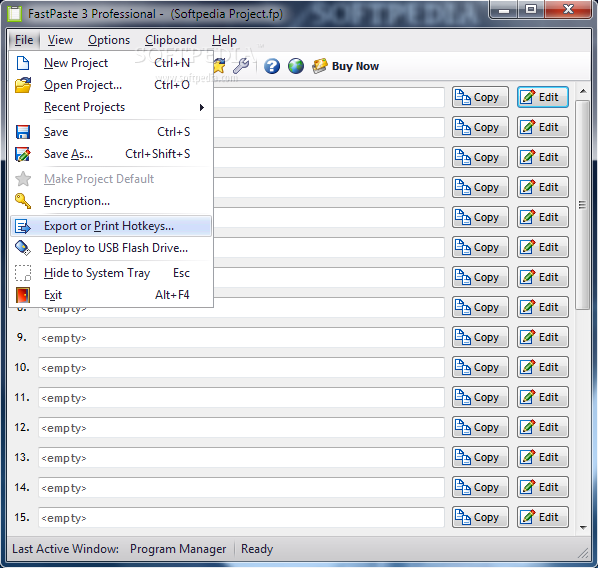This screenshot has width=598, height=568.
Task: Click the Encryption key icon
Action: pos(23,201)
